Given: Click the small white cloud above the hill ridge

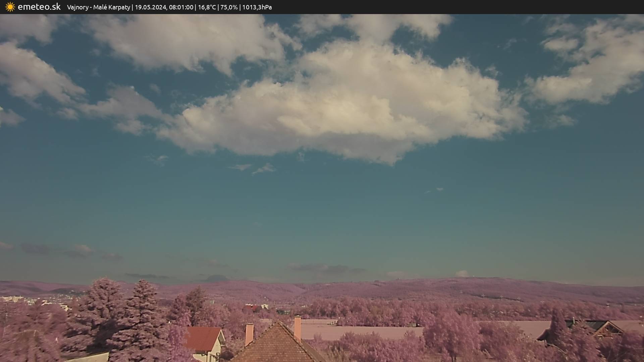Looking at the screenshot, I should [462, 274].
